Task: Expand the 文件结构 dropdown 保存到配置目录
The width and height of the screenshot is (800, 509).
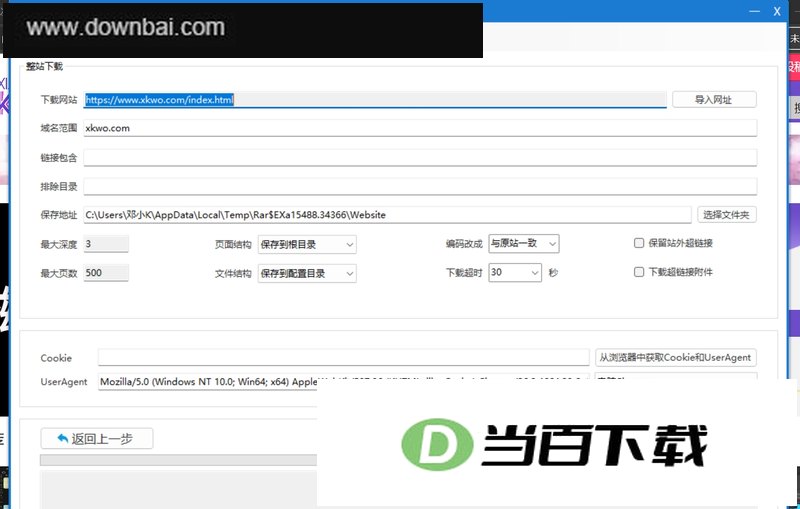Action: tap(307, 273)
